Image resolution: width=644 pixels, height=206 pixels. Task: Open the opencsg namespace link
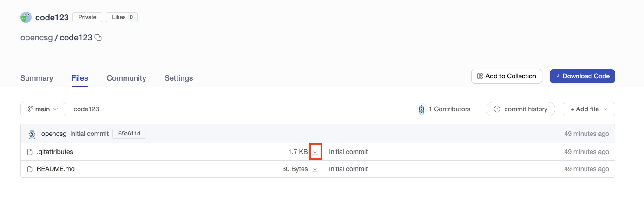[x=36, y=38]
